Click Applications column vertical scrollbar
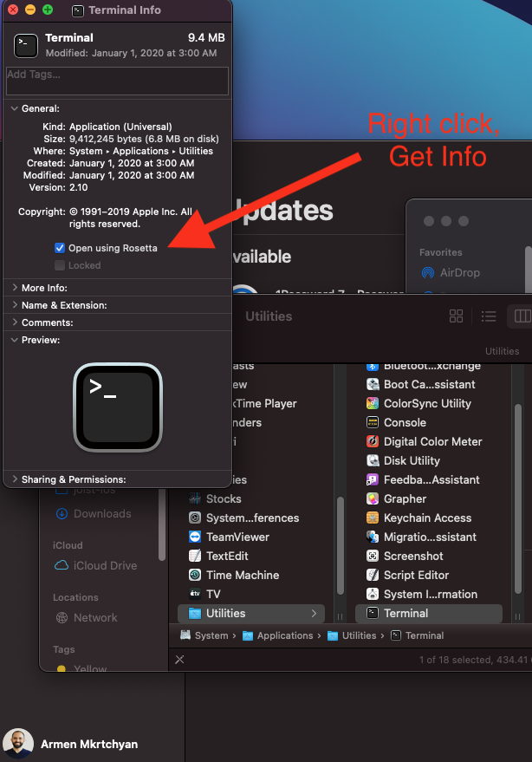Screen dimensions: 532x762 [x=341, y=546]
